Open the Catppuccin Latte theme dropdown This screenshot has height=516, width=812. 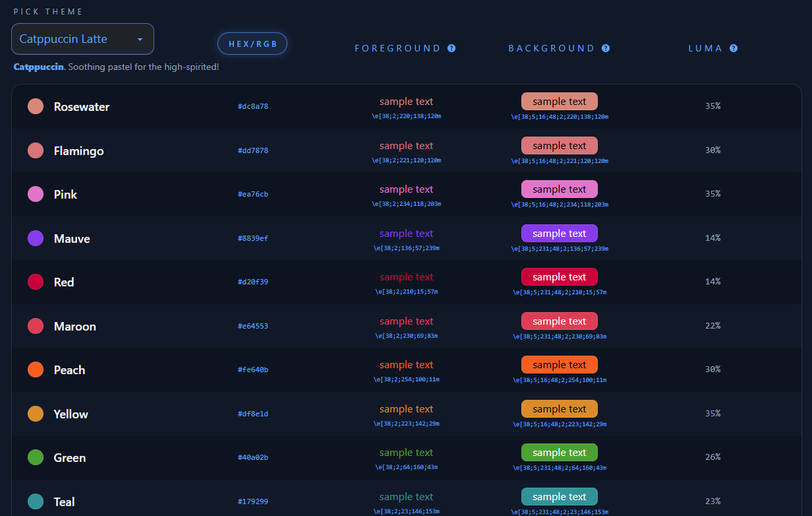pos(83,39)
